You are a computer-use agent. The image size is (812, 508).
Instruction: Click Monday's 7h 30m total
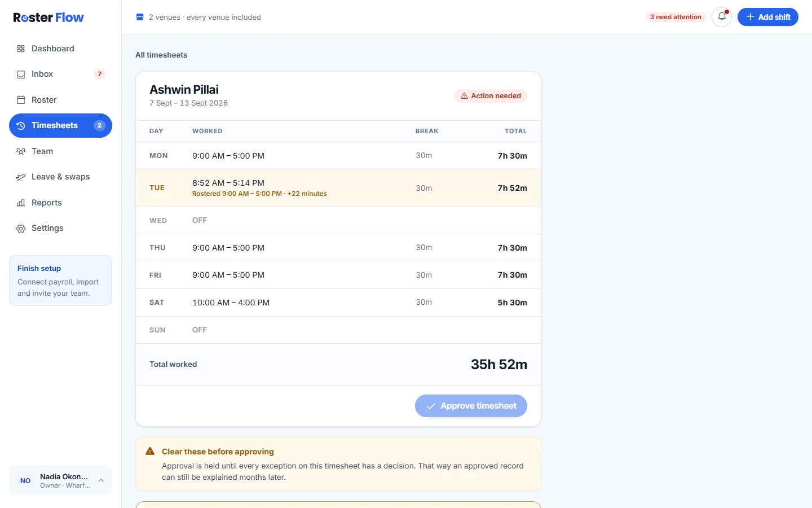[x=513, y=156]
